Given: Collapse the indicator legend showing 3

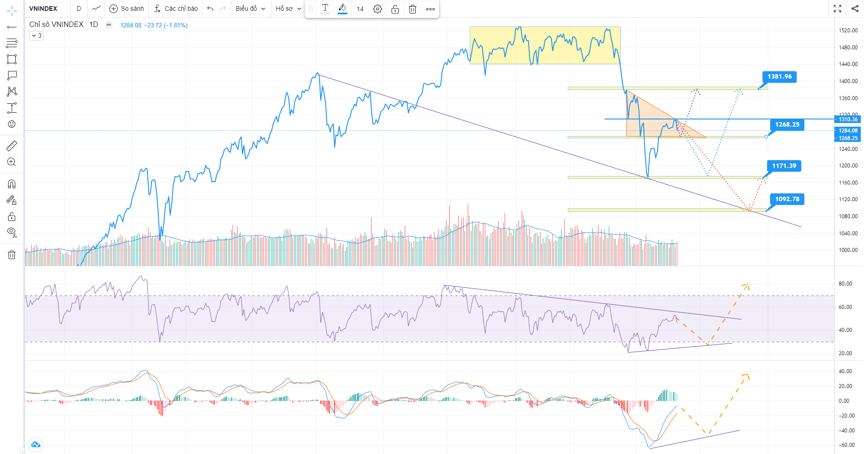Looking at the screenshot, I should tap(36, 35).
